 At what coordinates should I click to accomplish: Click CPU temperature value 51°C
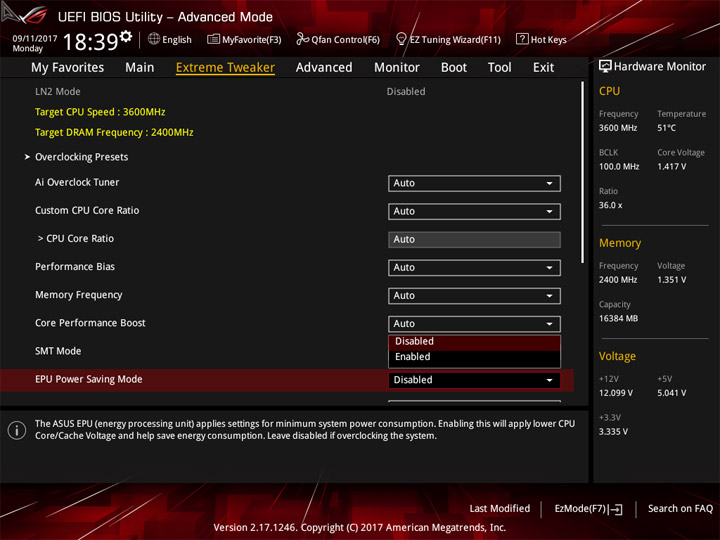(666, 128)
